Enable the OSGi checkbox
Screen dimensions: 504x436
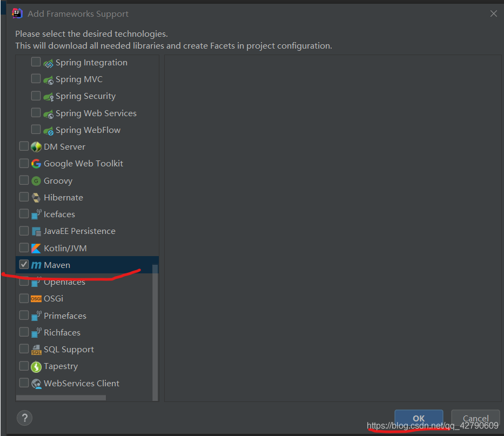click(x=24, y=298)
